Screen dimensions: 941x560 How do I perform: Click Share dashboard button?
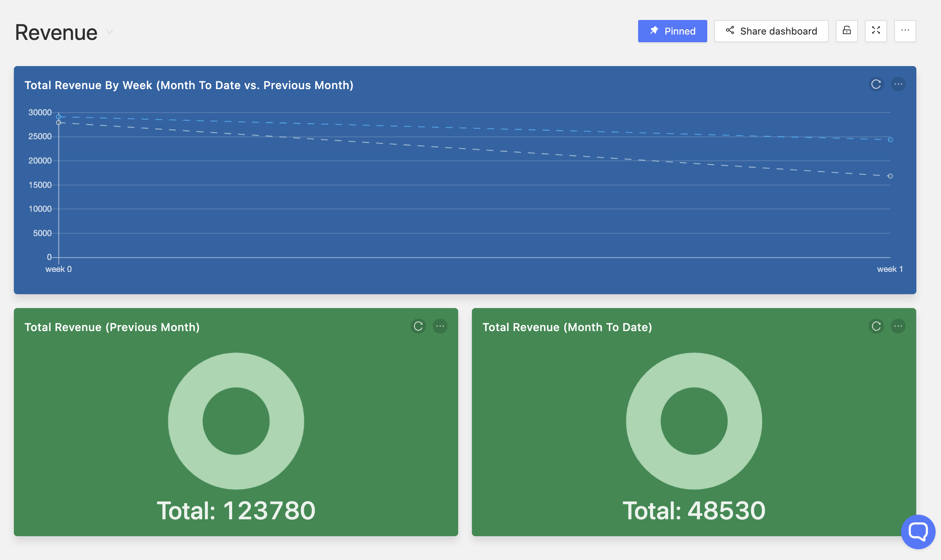click(771, 31)
